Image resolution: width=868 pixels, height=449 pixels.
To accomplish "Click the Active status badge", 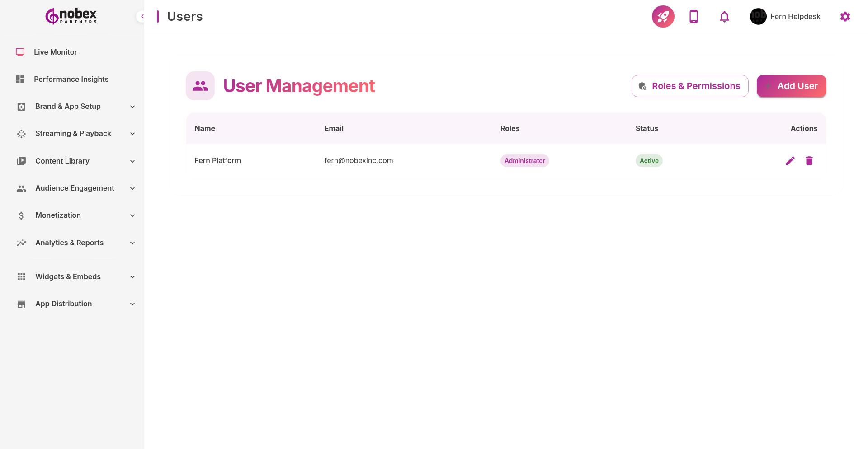I will (649, 161).
